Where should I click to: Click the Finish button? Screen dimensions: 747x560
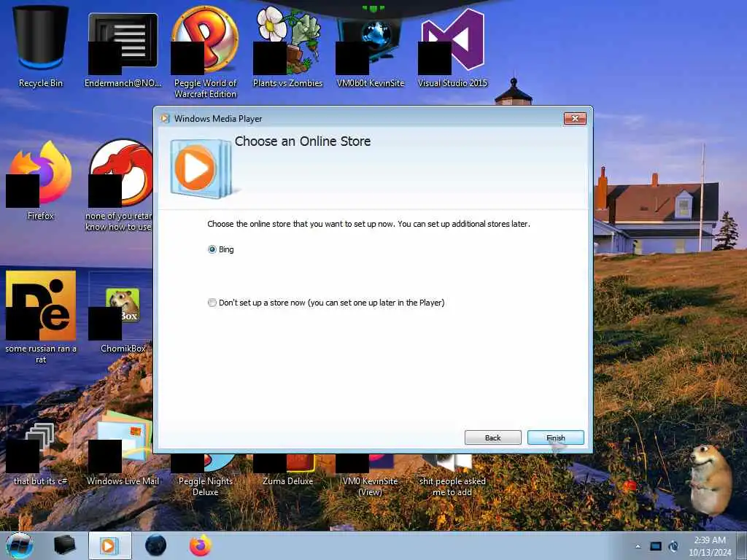(555, 437)
